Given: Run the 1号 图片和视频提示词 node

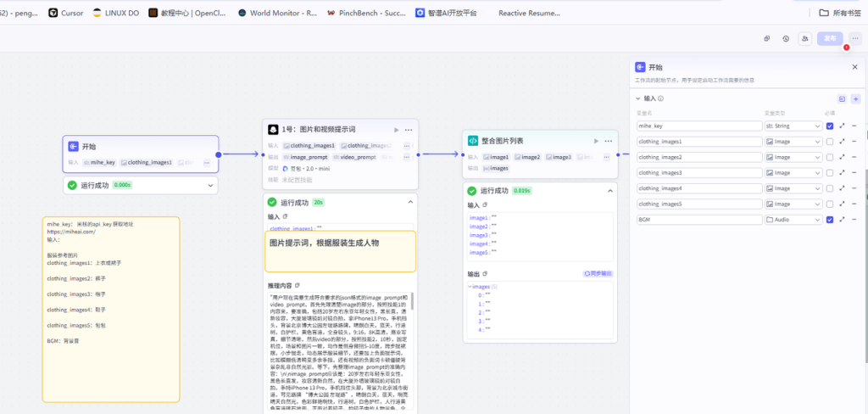Looking at the screenshot, I should pos(396,130).
